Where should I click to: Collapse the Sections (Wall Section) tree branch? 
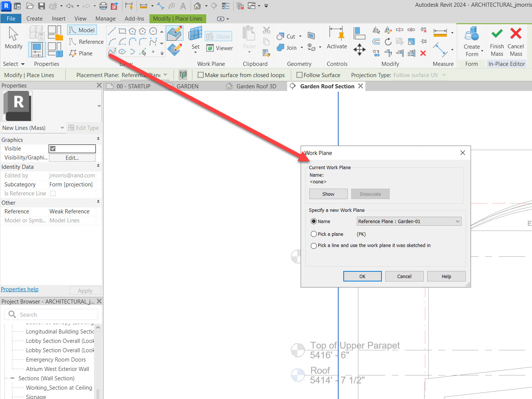(x=13, y=378)
